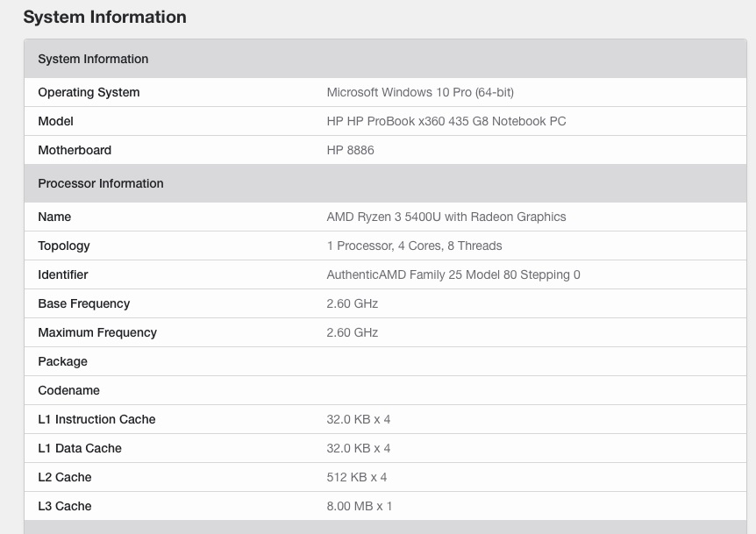Image resolution: width=756 pixels, height=534 pixels.
Task: Click the Topology row label
Action: coord(64,246)
